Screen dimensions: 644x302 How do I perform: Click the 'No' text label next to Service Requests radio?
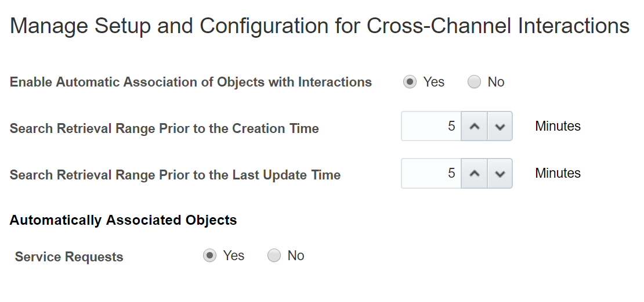tap(296, 256)
